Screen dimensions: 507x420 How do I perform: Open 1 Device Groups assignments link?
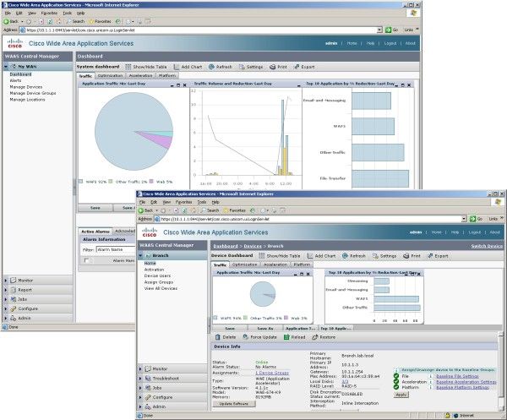point(272,373)
